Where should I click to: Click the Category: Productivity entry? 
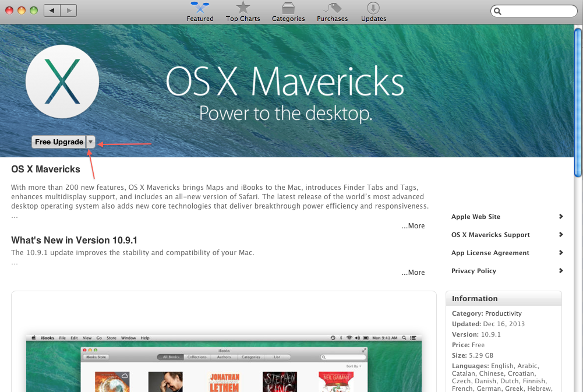(x=487, y=313)
